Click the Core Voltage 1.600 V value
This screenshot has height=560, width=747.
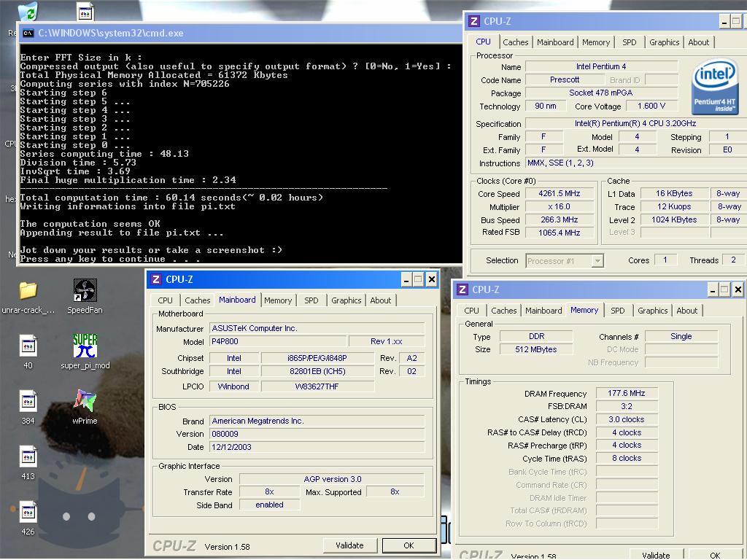point(651,106)
